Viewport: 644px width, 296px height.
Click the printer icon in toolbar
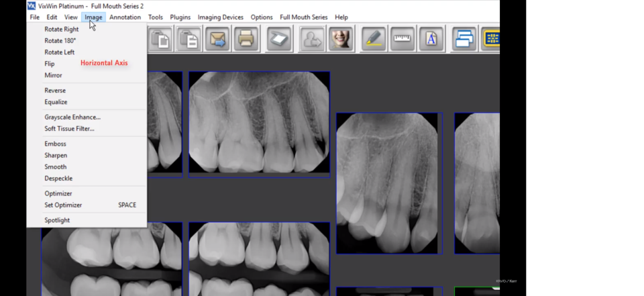coord(246,40)
